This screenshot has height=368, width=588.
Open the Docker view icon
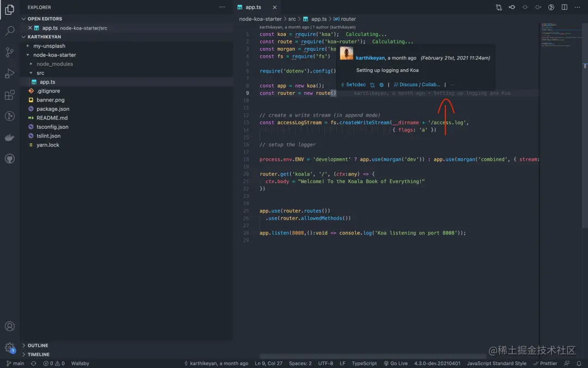coord(10,137)
